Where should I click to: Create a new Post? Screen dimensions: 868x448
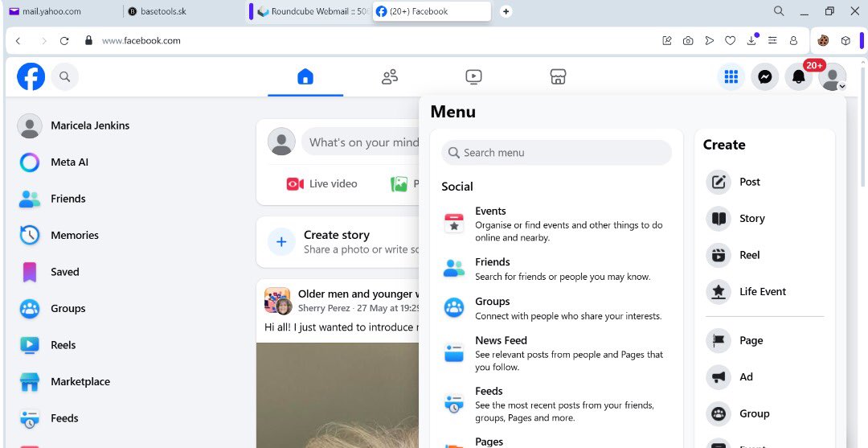point(764,183)
